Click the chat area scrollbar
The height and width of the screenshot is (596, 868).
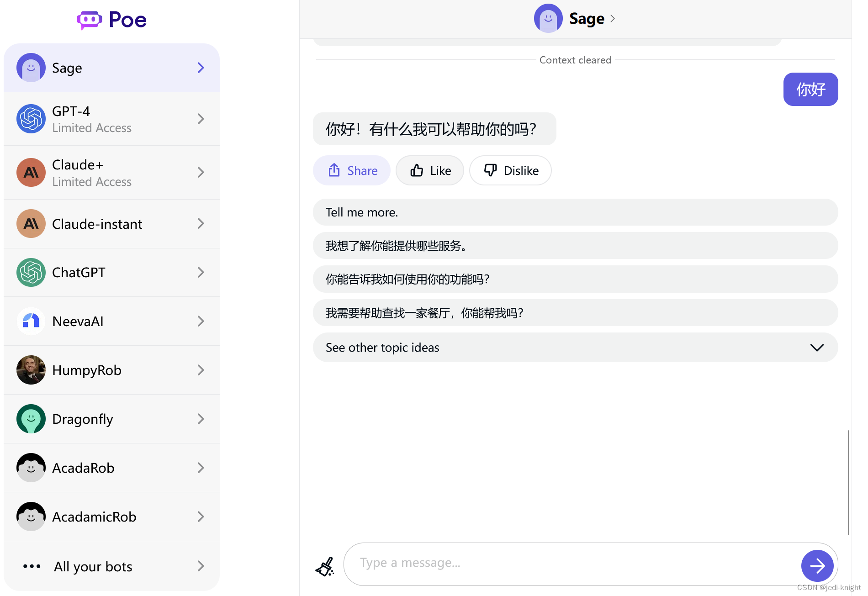pos(848,482)
